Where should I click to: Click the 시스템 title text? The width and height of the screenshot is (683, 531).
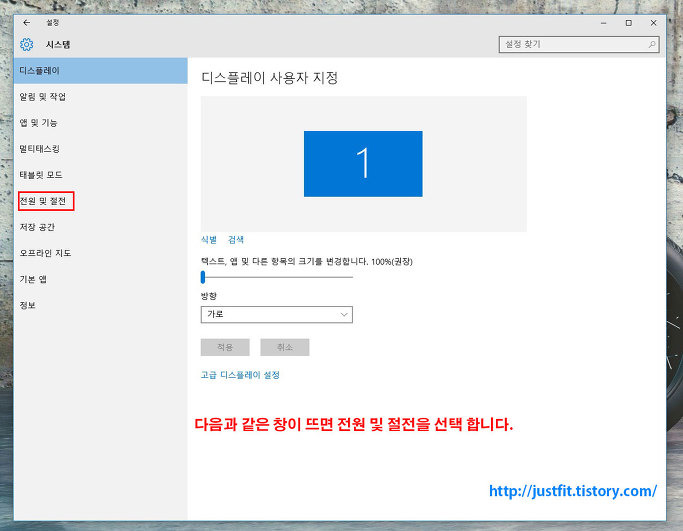pos(58,44)
